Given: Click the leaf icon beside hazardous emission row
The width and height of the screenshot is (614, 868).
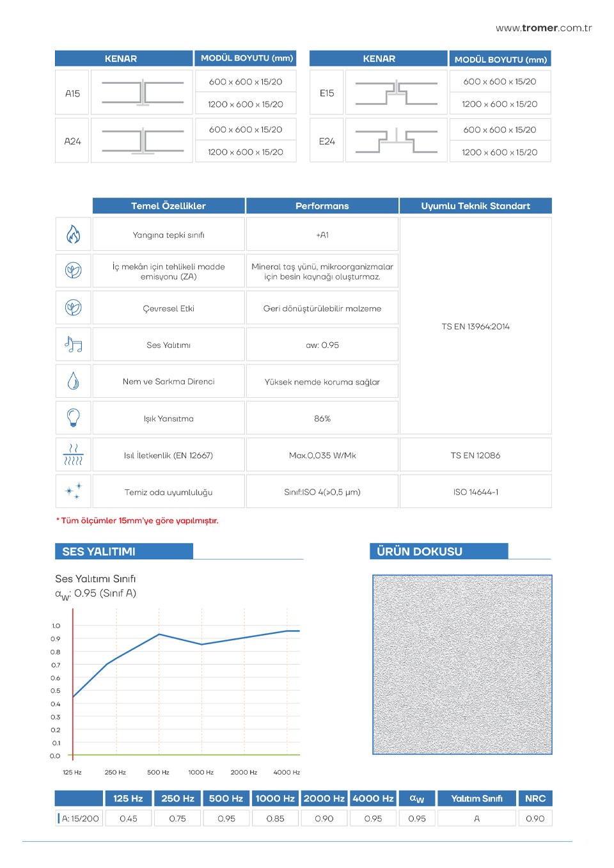Looking at the screenshot, I should click(x=74, y=271).
